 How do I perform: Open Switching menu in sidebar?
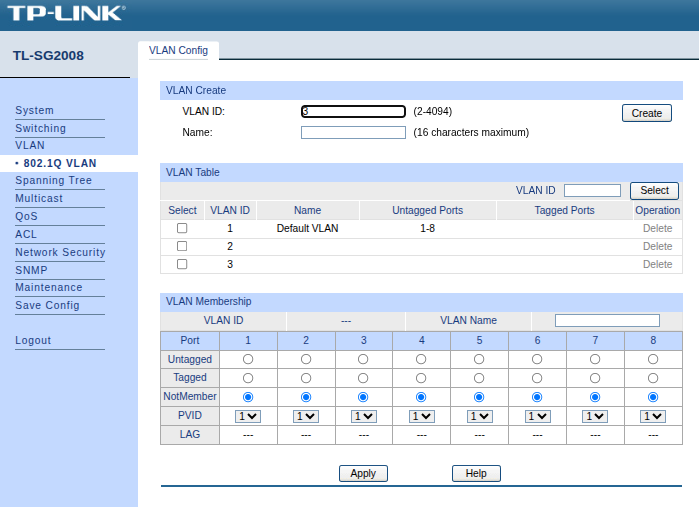[x=41, y=128]
